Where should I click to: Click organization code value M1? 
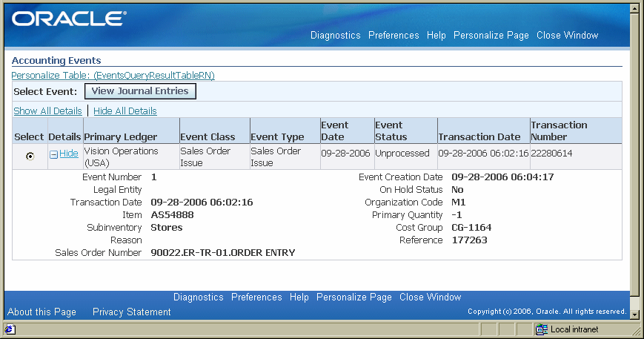click(x=458, y=203)
